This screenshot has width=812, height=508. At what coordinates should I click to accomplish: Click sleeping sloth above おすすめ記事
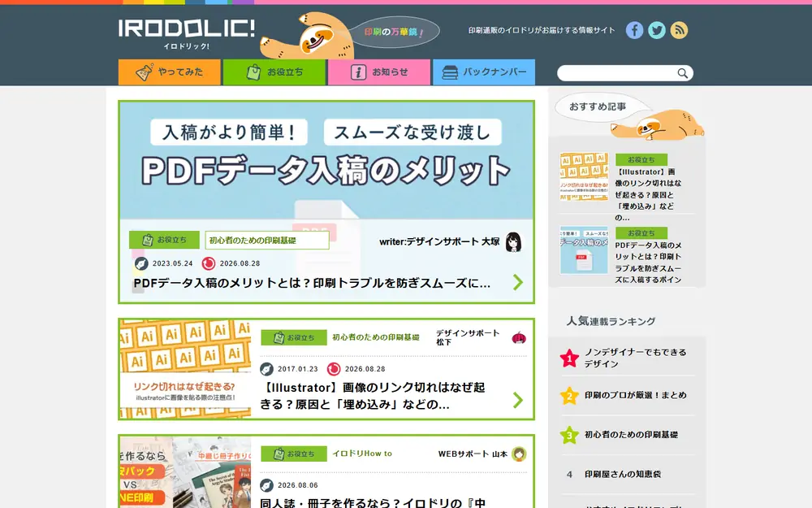click(x=658, y=125)
